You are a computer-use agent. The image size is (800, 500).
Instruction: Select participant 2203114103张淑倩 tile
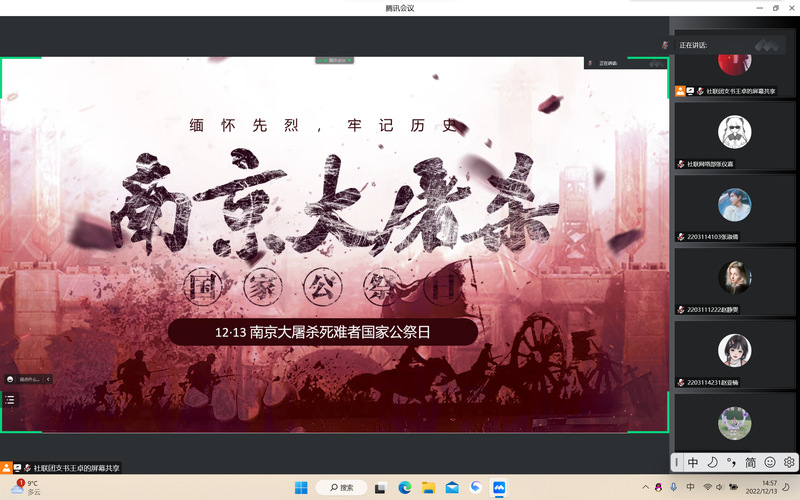(735, 208)
